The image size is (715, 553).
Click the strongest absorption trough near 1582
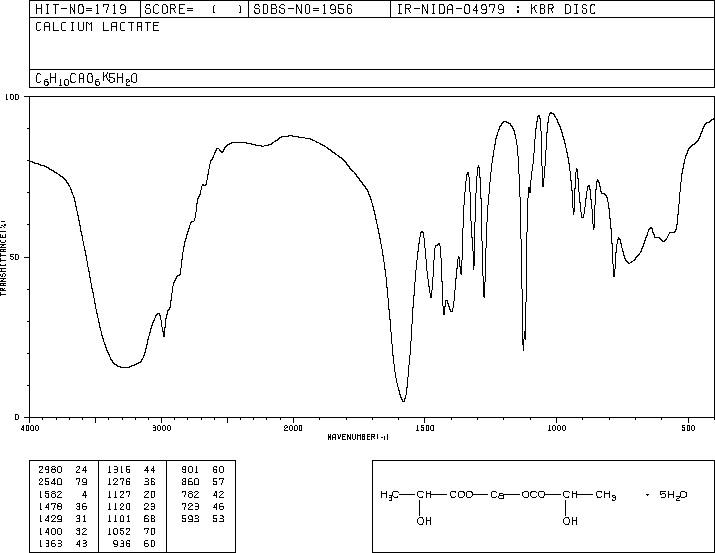(x=403, y=401)
